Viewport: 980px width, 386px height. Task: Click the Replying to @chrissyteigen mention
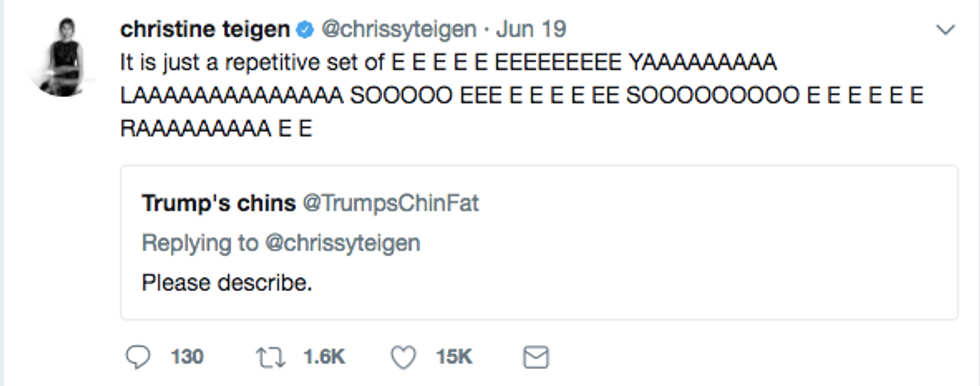[342, 243]
